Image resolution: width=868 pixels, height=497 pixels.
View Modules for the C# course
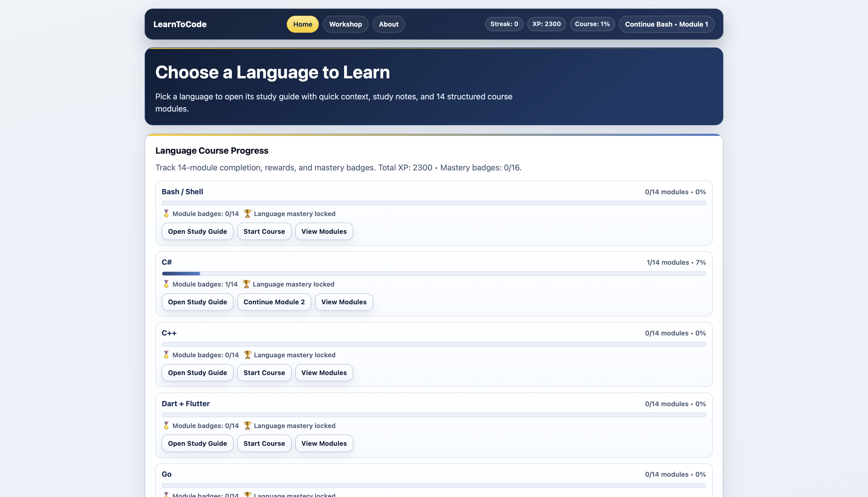click(344, 302)
